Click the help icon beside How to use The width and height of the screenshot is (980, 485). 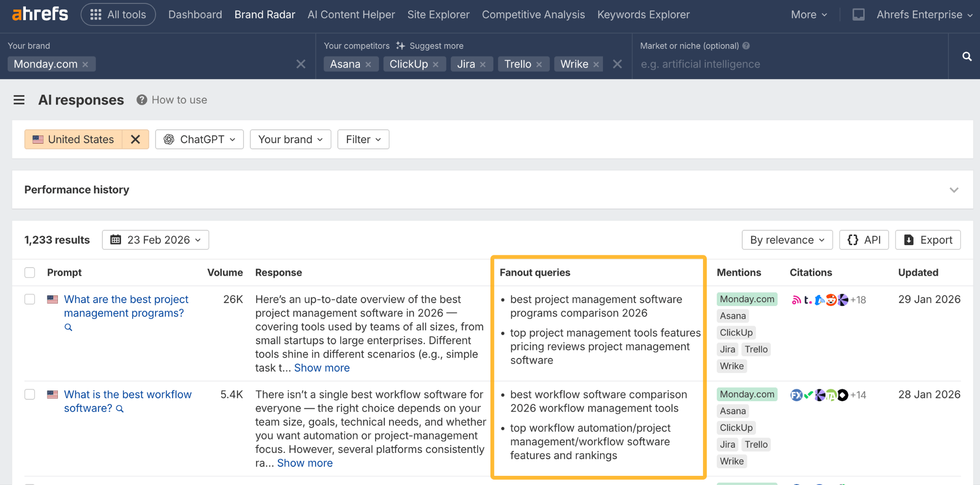[x=141, y=100]
